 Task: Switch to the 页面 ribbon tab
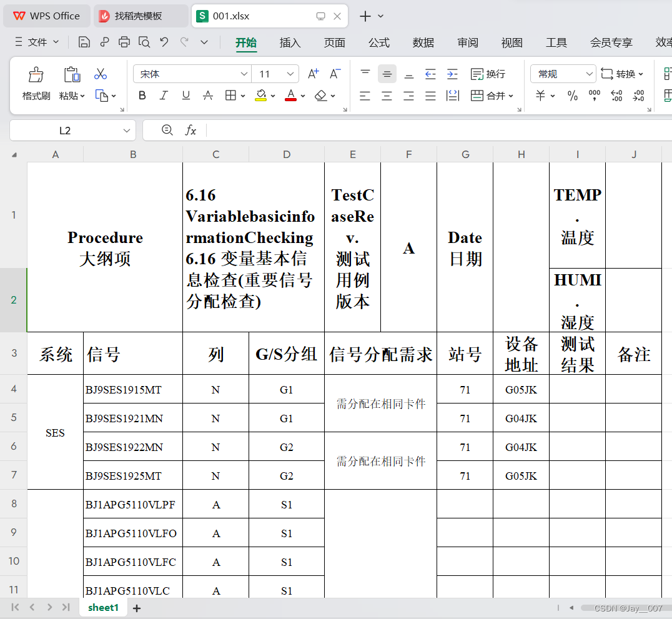coord(335,42)
